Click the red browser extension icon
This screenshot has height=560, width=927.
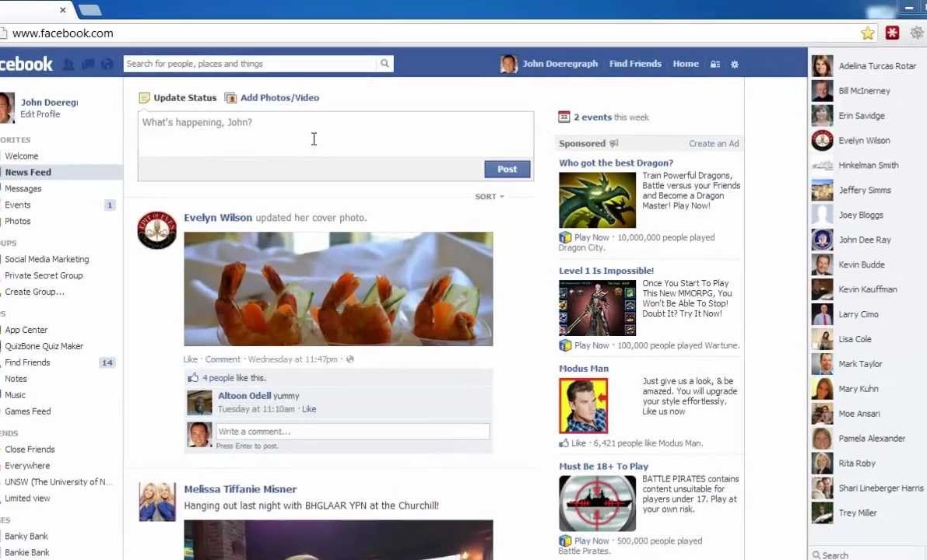click(x=892, y=33)
